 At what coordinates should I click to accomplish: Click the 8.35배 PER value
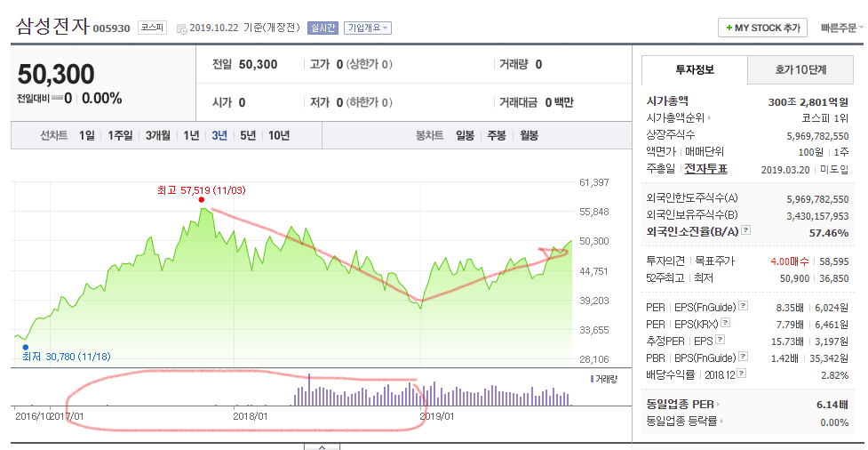tap(790, 307)
